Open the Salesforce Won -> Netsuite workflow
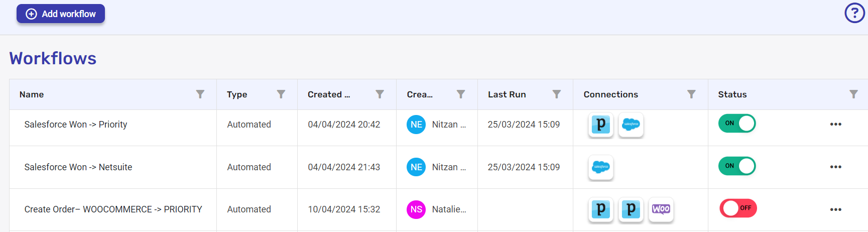Image resolution: width=868 pixels, height=232 pixels. click(x=78, y=167)
